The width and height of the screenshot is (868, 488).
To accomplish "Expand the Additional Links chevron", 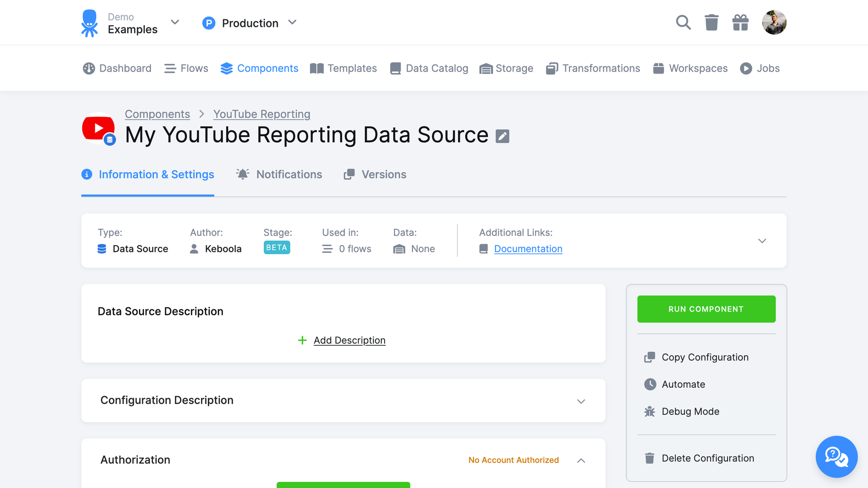I will click(762, 241).
